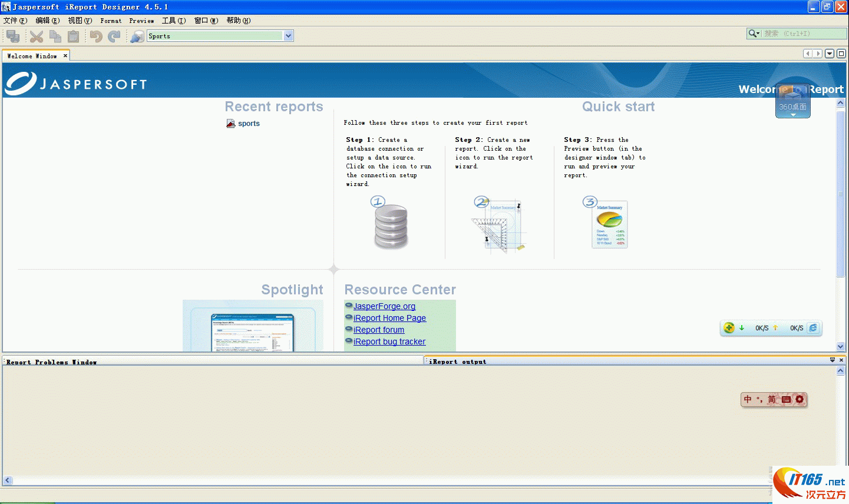
Task: Click the Copy toolbar icon
Action: (x=55, y=37)
